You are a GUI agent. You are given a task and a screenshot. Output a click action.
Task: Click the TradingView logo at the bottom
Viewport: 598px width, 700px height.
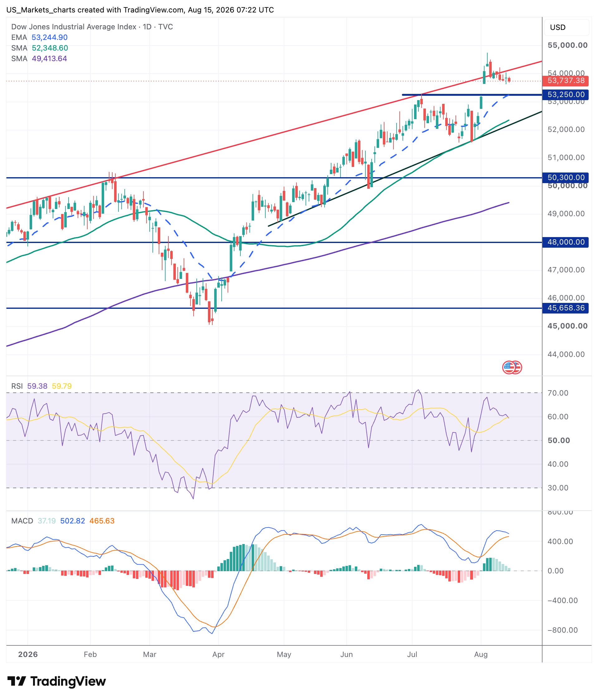coord(56,681)
